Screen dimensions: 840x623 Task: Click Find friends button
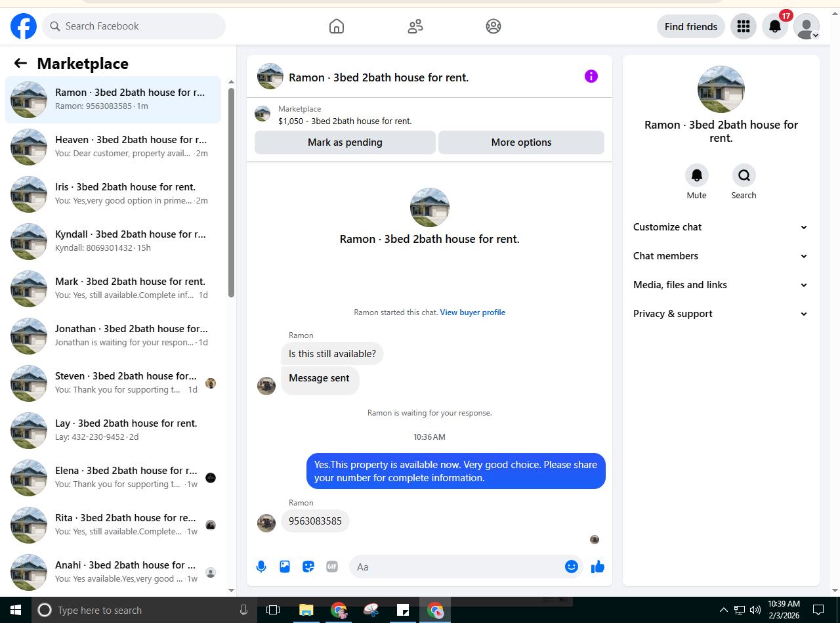tap(691, 26)
